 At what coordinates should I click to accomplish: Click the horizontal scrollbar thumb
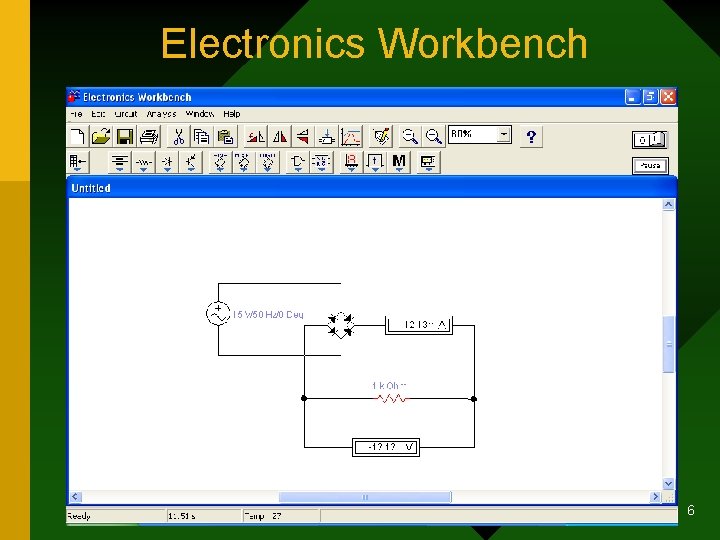(365, 497)
